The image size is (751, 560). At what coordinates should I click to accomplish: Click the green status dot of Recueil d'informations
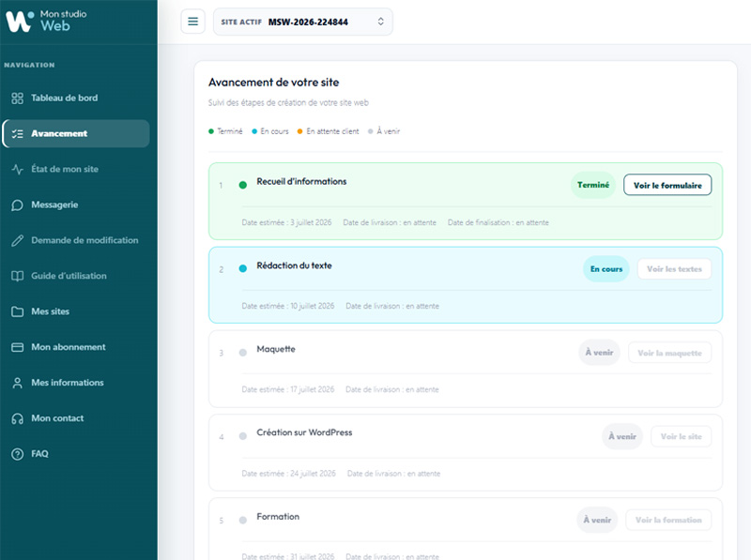(x=243, y=185)
